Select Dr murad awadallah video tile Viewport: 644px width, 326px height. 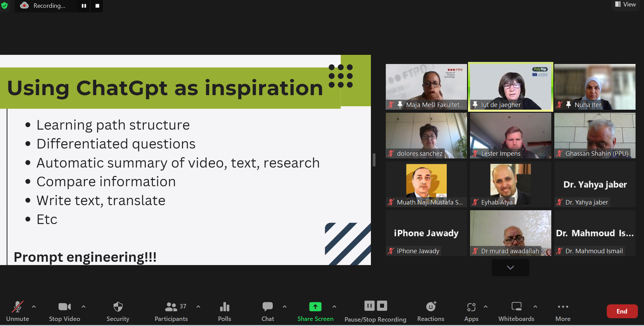[511, 233]
